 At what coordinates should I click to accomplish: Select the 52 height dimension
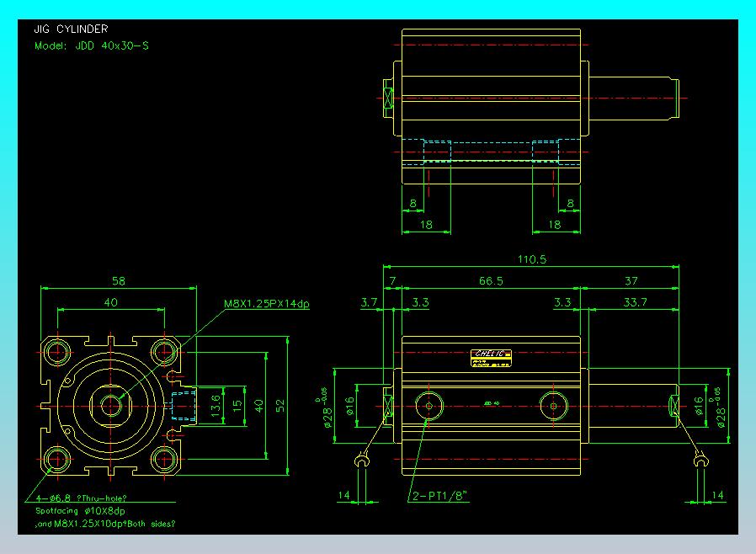click(x=280, y=406)
